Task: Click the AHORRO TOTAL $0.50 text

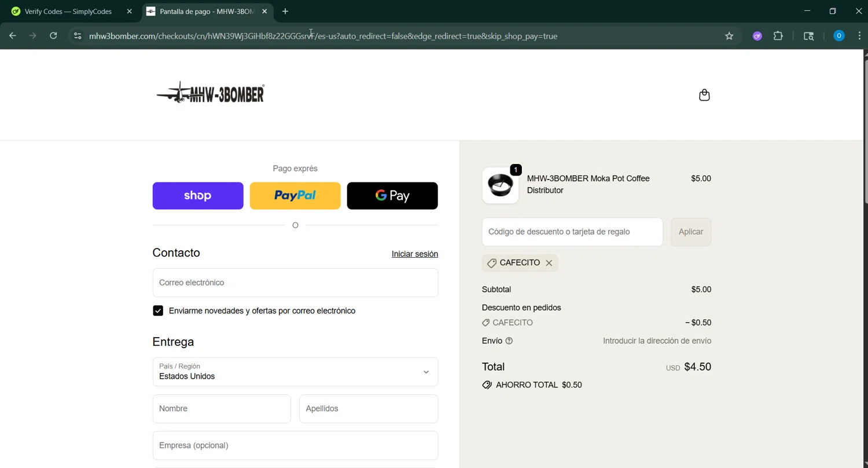Action: pos(539,385)
